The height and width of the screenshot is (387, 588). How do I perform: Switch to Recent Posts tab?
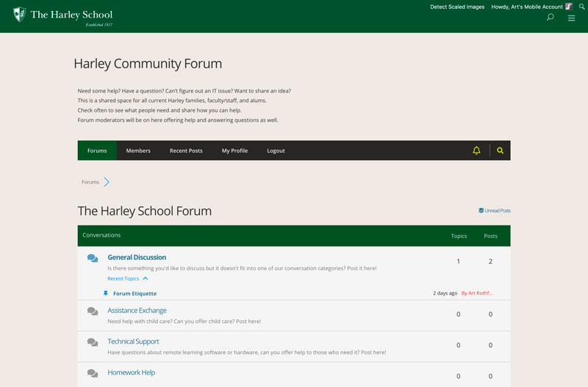pyautogui.click(x=186, y=151)
